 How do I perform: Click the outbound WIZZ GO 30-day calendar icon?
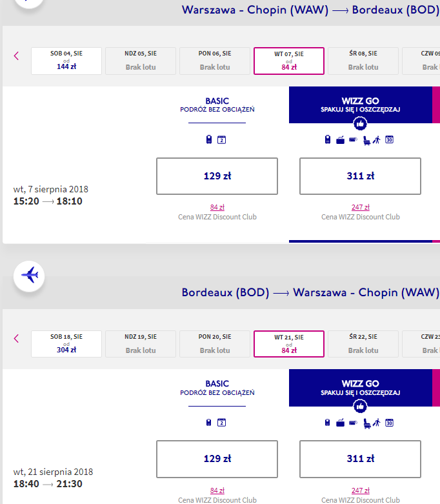[x=389, y=139]
